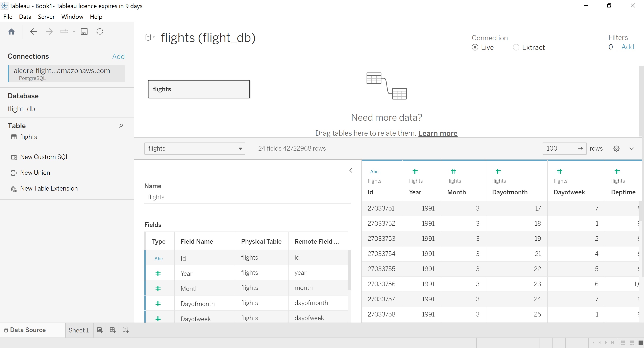This screenshot has width=644, height=348.
Task: Select the Live connection radio button
Action: tap(475, 47)
